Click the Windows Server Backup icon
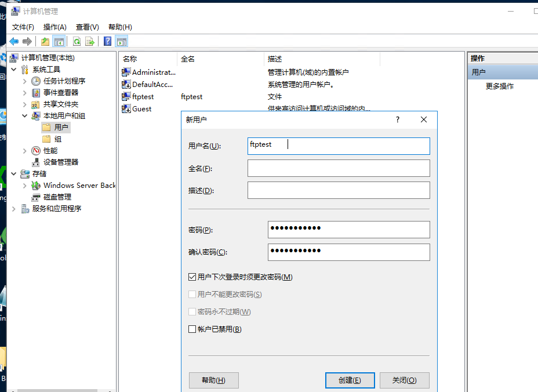Screen dimensions: 538x392 [x=36, y=186]
